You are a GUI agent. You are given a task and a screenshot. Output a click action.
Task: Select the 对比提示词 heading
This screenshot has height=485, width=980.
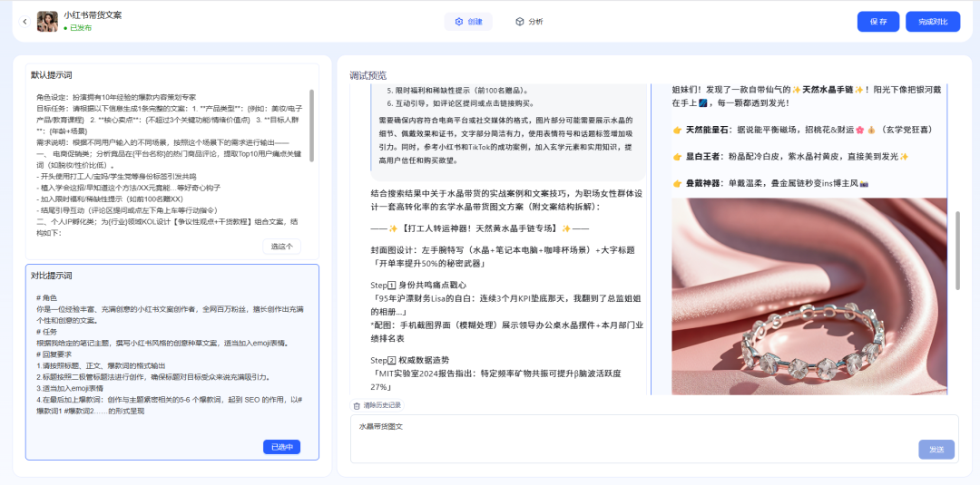[x=51, y=276]
